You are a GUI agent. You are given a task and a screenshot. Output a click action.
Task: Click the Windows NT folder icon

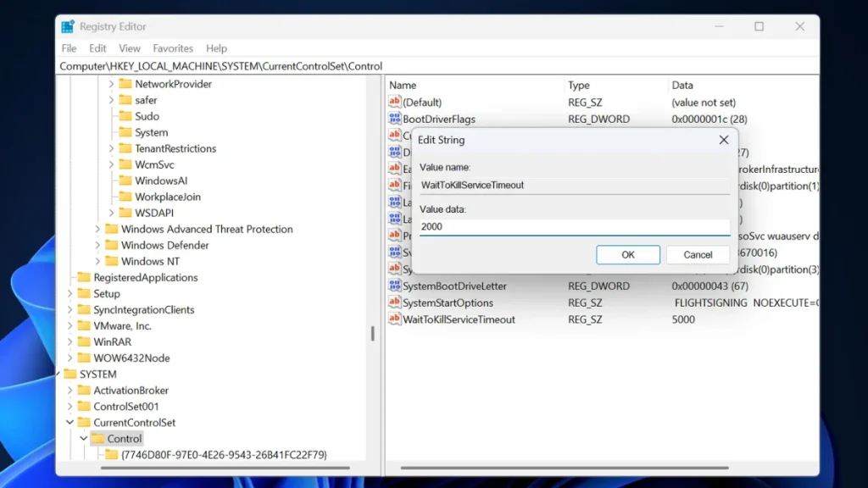112,261
